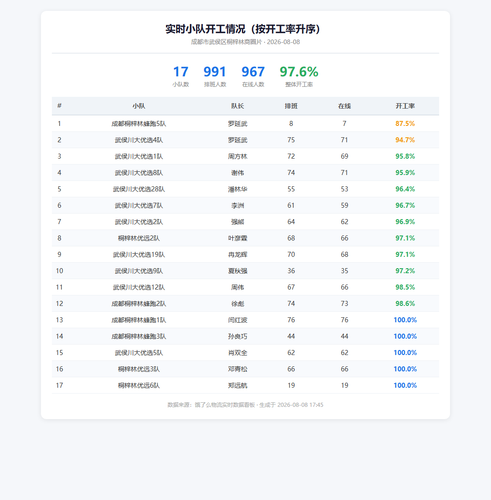Viewport: 491px width, 500px height.
Task: Select team 武侯川大优选19队
Action: tap(139, 254)
